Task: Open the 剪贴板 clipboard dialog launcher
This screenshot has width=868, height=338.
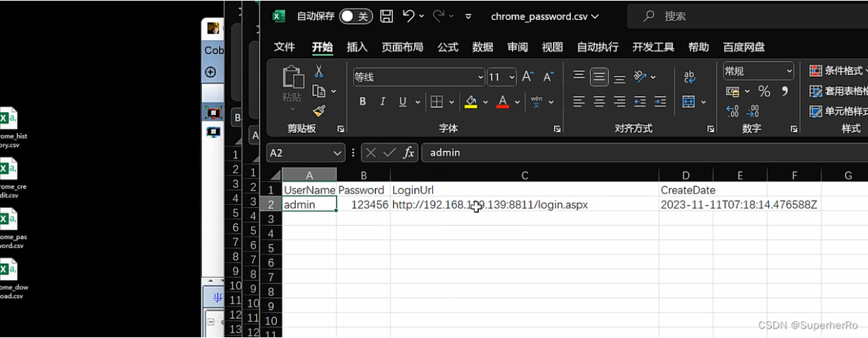Action: coord(341,129)
